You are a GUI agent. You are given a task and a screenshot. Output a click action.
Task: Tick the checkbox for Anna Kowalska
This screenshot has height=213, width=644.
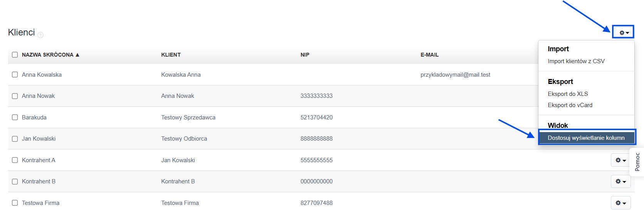pyautogui.click(x=15, y=75)
